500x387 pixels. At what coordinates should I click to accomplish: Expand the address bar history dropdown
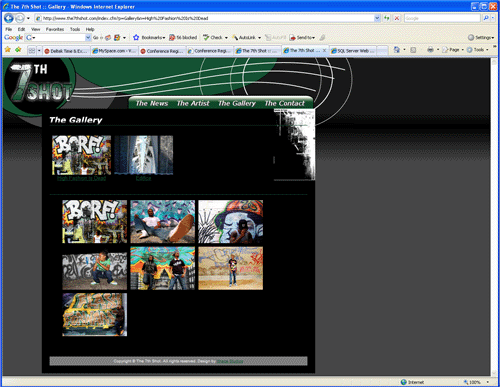[377, 18]
